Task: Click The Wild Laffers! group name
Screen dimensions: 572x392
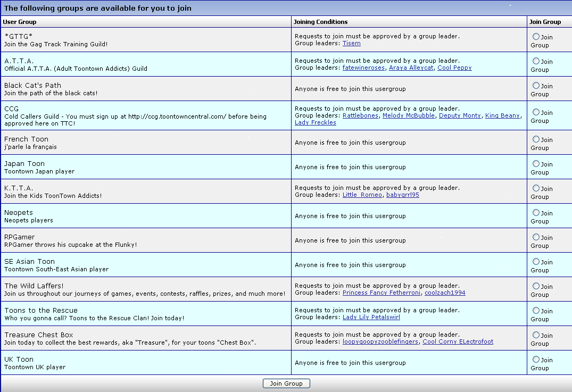Action: (34, 286)
